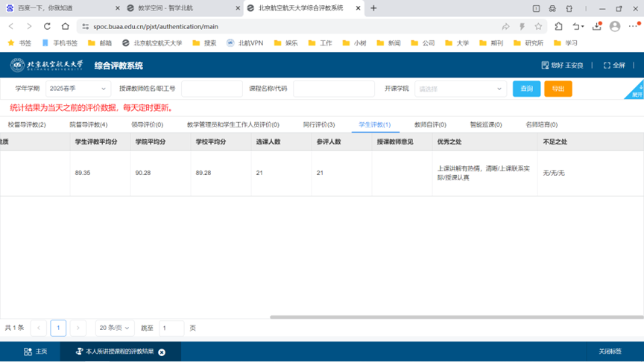The width and height of the screenshot is (644, 362).
Task: Close the 教学空间 tab
Action: 237,8
